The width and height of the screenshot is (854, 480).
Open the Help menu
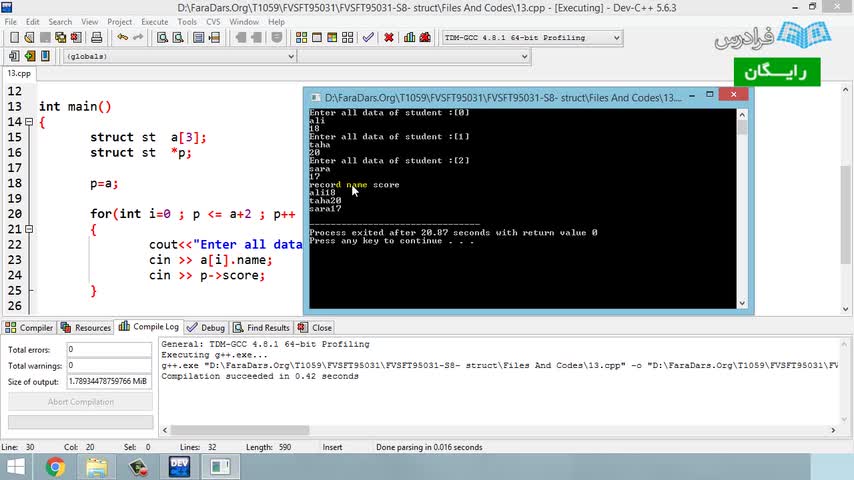276,22
